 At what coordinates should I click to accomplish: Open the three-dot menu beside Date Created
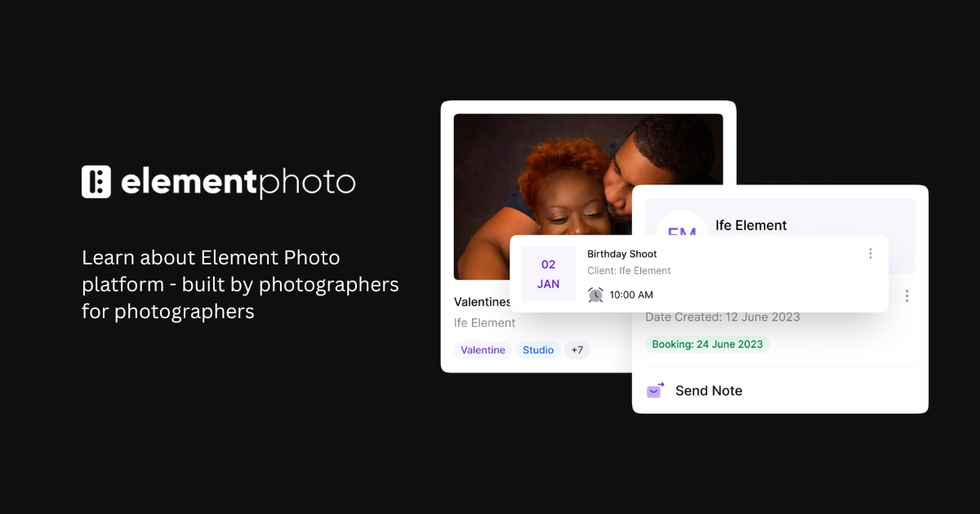(x=906, y=296)
